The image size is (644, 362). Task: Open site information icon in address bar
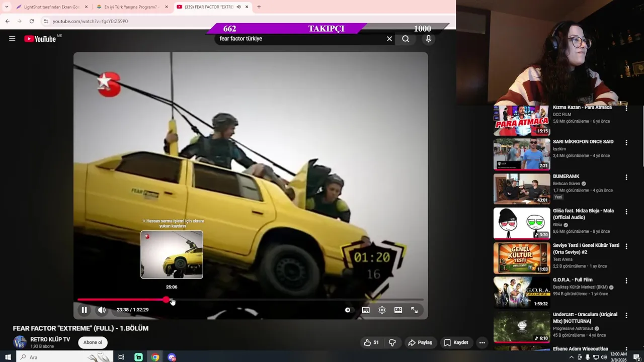(46, 21)
